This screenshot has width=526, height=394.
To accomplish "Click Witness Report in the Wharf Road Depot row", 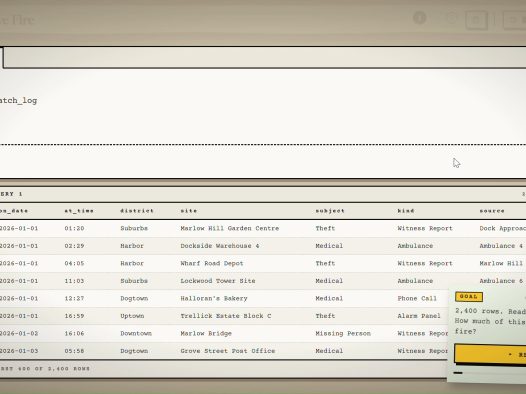I will [x=425, y=263].
